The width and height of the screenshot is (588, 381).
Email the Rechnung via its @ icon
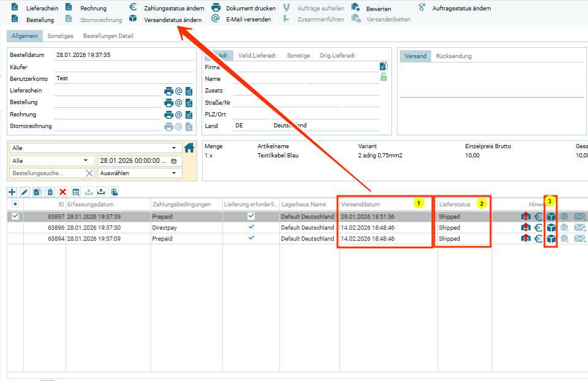(x=179, y=115)
